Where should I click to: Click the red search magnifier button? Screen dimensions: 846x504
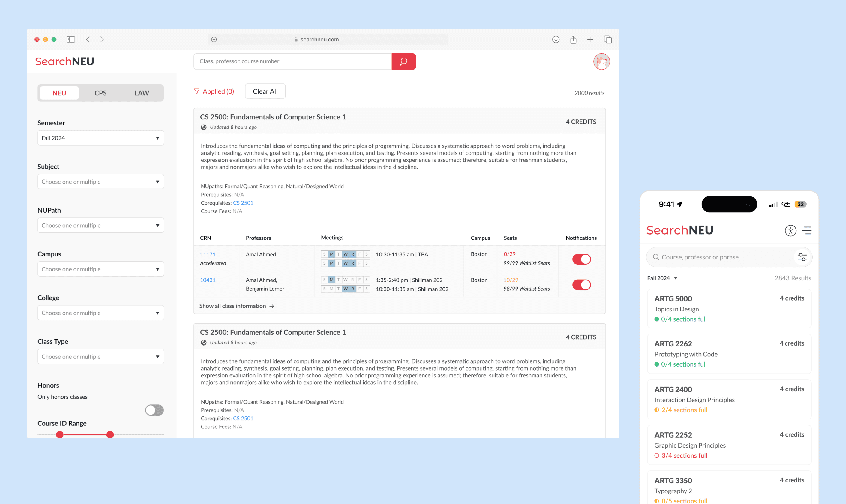coord(403,61)
